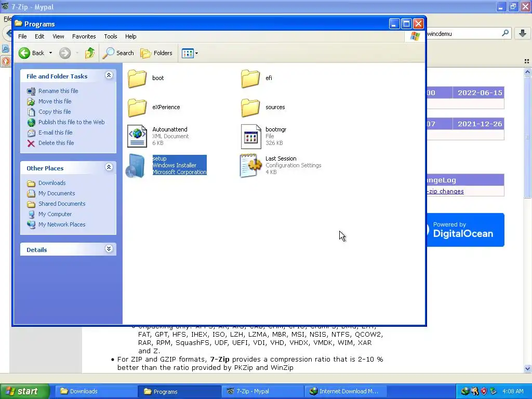Expand the Details panel
The height and width of the screenshot is (399, 532).
(x=109, y=249)
